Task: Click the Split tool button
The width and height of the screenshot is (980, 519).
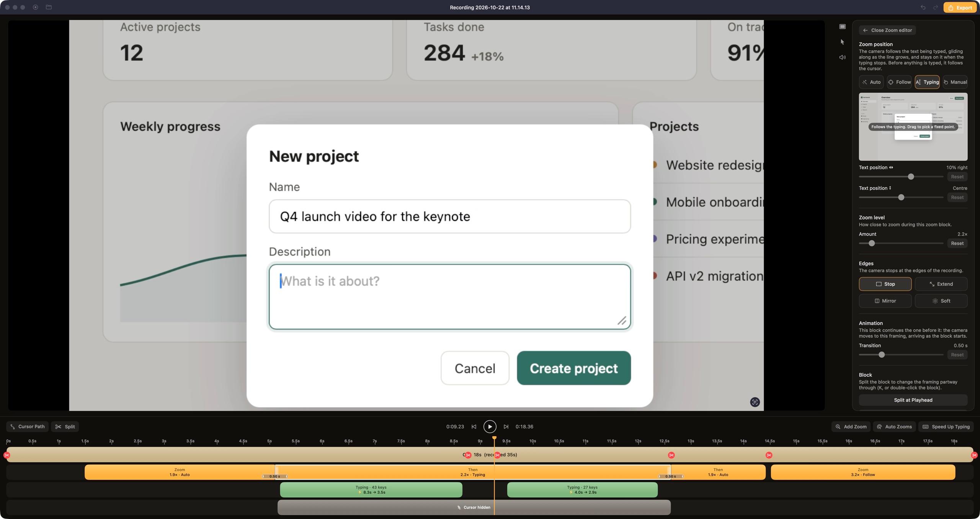Action: (x=65, y=426)
